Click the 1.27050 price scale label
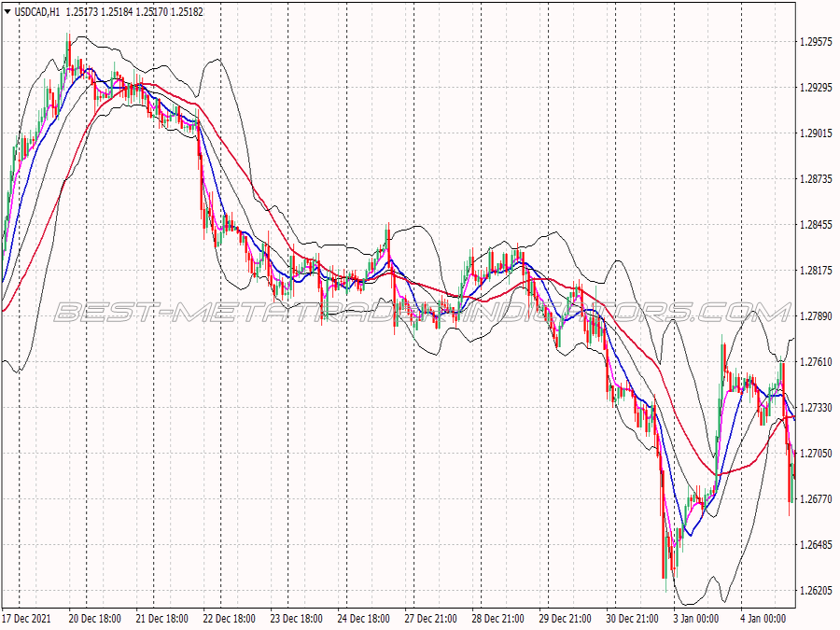The height and width of the screenshot is (630, 840). (816, 454)
